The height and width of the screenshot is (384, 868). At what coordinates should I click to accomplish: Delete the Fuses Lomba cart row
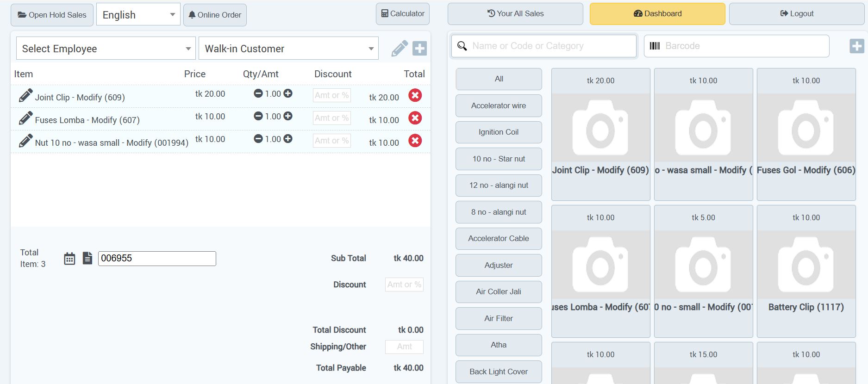tap(415, 118)
